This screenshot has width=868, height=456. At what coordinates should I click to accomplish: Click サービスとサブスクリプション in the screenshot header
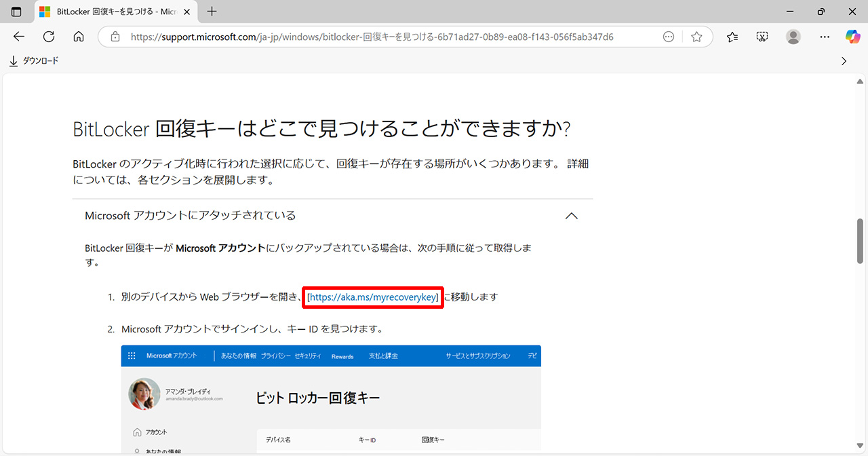478,356
